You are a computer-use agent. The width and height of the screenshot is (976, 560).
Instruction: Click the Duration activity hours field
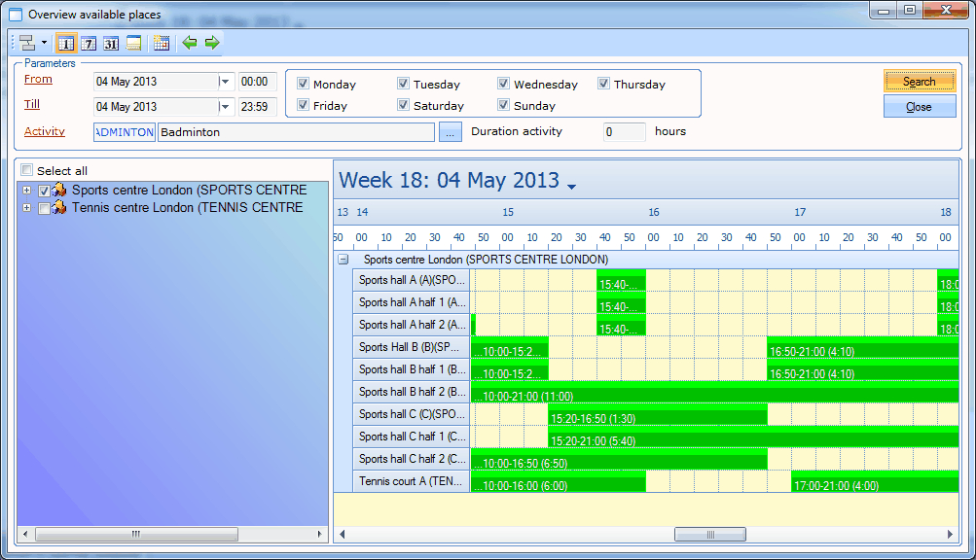coord(624,131)
